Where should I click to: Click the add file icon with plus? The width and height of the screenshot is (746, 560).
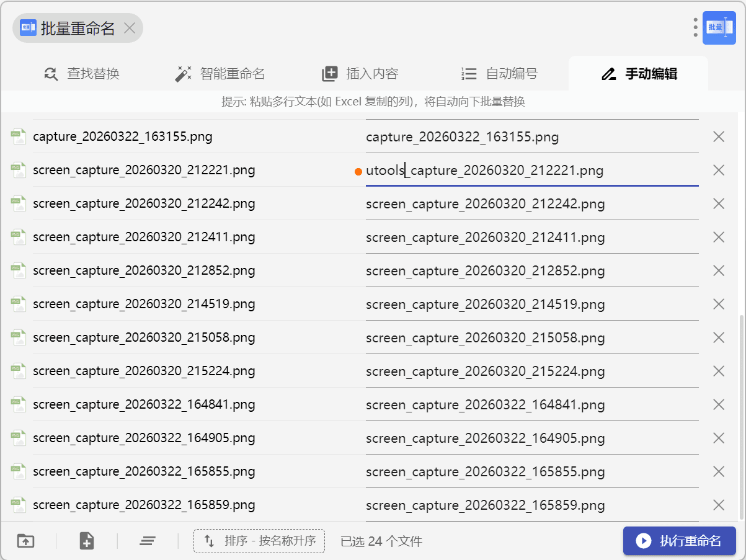click(87, 541)
